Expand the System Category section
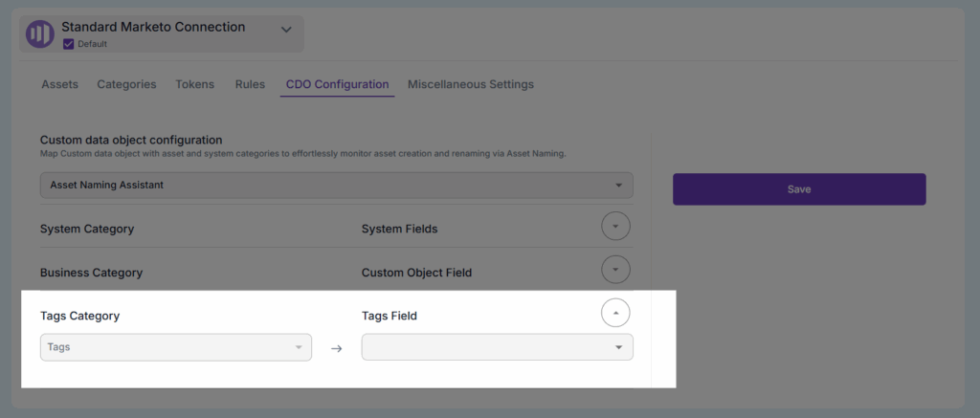 pos(615,228)
